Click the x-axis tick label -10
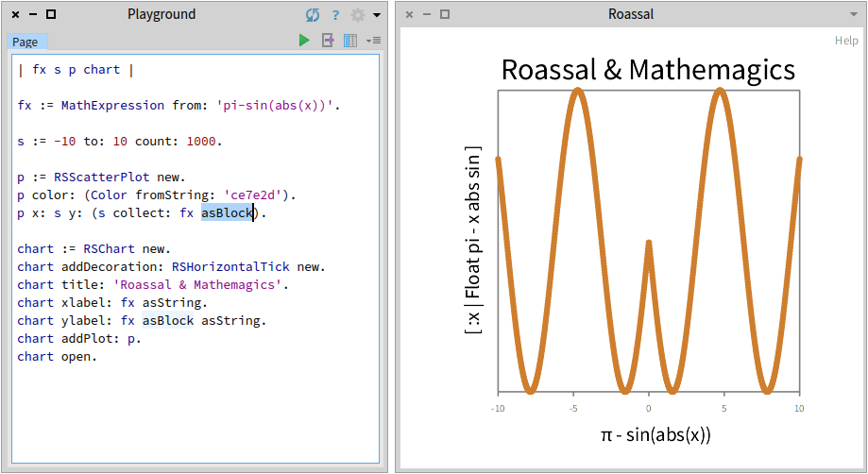The width and height of the screenshot is (868, 474). point(498,408)
